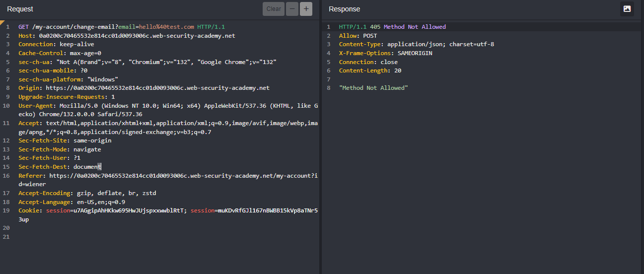
Task: Click the Origin header URL value
Action: (159, 88)
